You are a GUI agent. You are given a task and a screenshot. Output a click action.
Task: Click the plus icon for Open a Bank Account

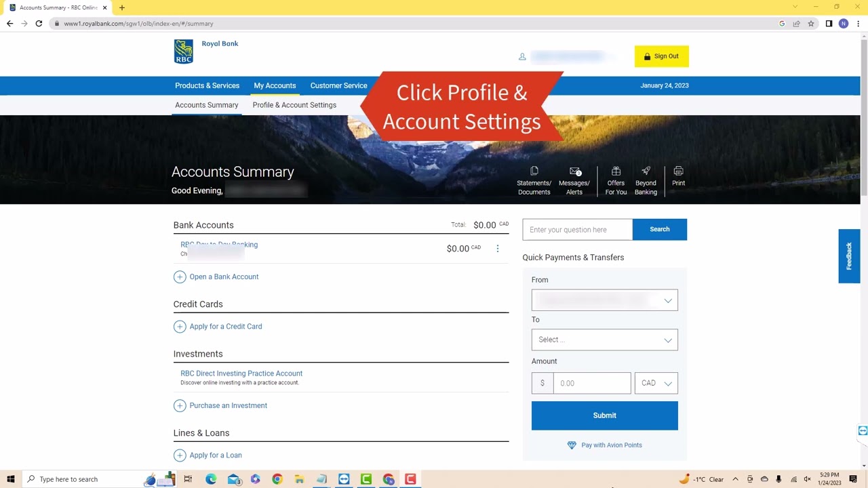coord(180,277)
